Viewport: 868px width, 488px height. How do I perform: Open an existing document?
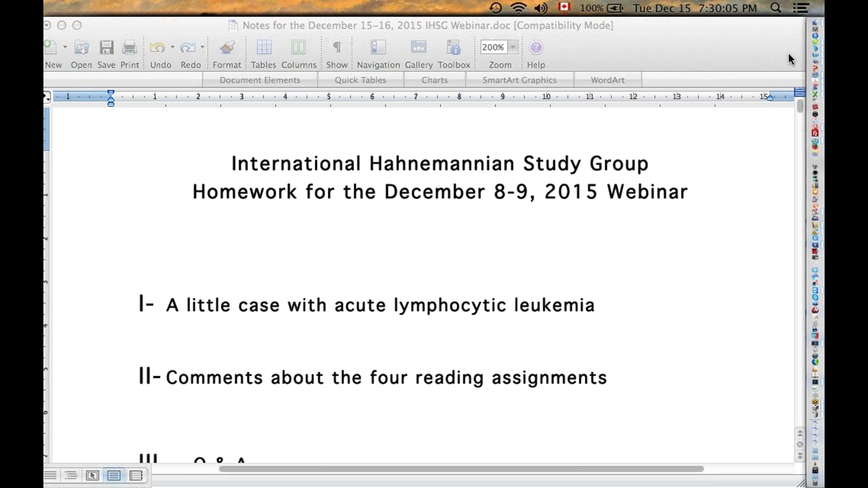pyautogui.click(x=81, y=47)
